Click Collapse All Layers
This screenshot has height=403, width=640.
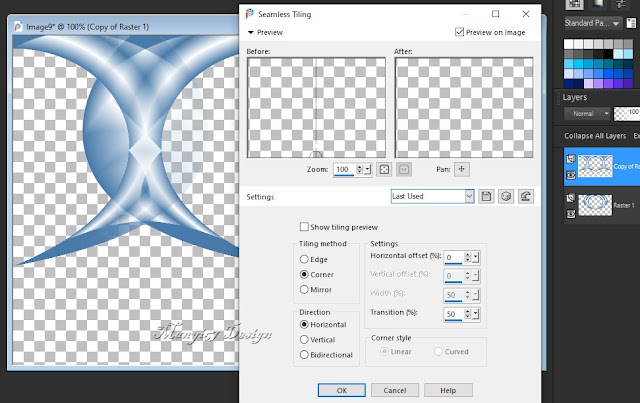[x=595, y=136]
